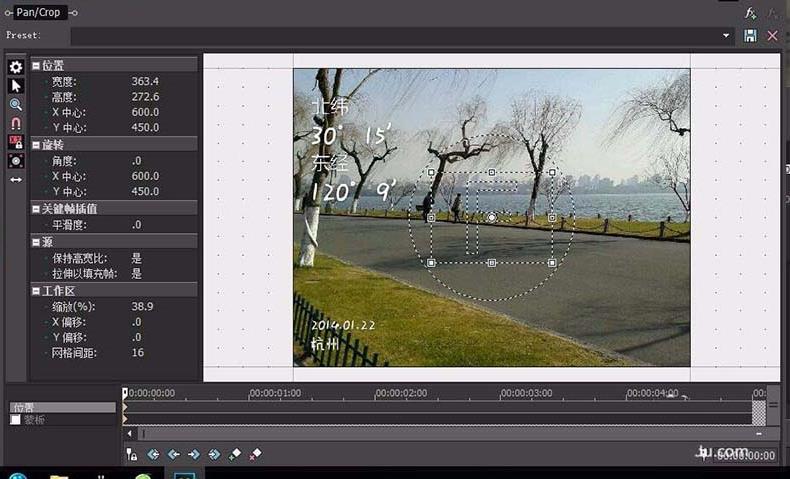Click X 中心 value under 位置
The height and width of the screenshot is (479, 790).
click(145, 112)
